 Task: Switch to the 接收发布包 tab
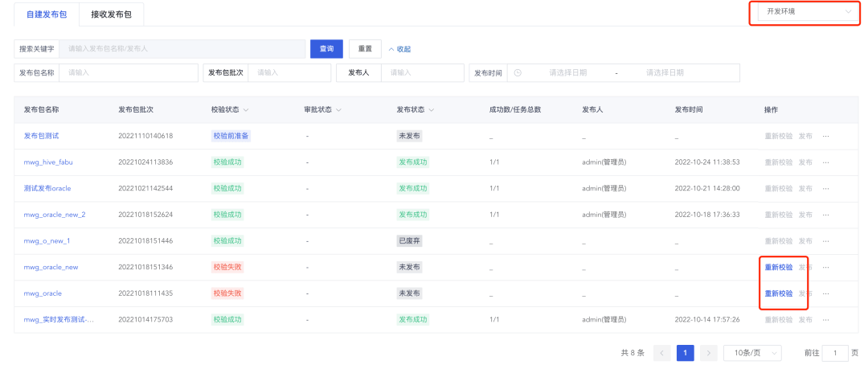111,14
